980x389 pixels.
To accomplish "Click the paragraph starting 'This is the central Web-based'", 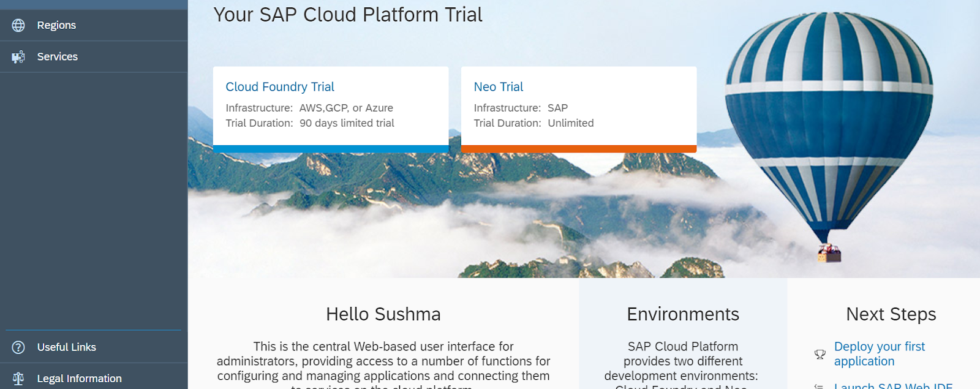I will point(383,365).
